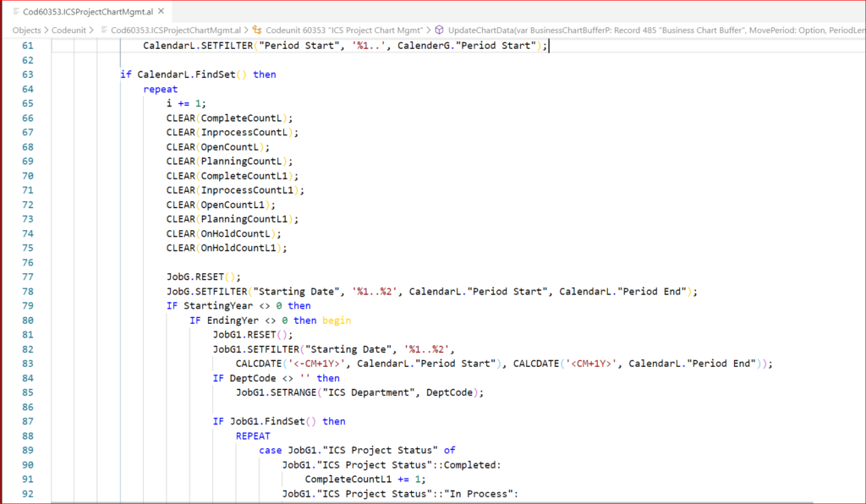Click line number 77 in the gutter
The width and height of the screenshot is (866, 504).
(28, 277)
